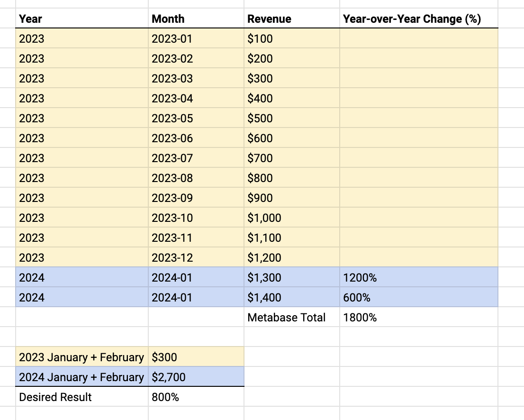The width and height of the screenshot is (524, 420).
Task: Select the 2024 January + February cell
Action: [x=82, y=377]
